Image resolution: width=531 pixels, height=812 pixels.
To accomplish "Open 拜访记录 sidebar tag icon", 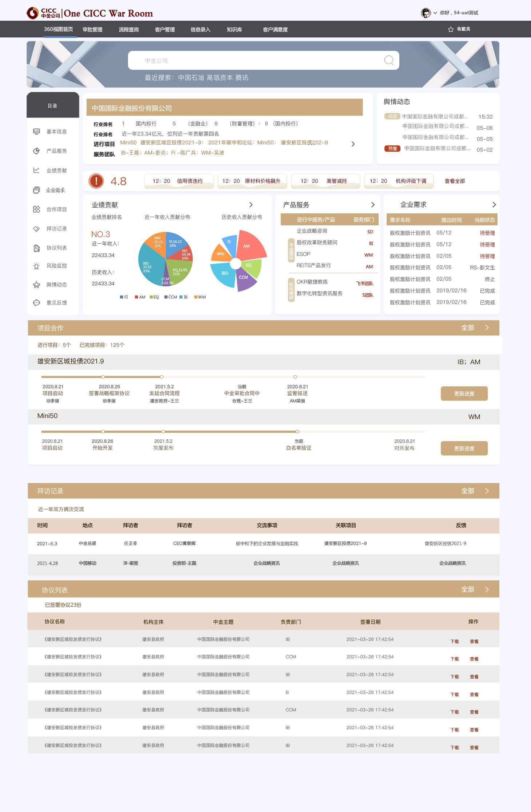I will tap(36, 229).
